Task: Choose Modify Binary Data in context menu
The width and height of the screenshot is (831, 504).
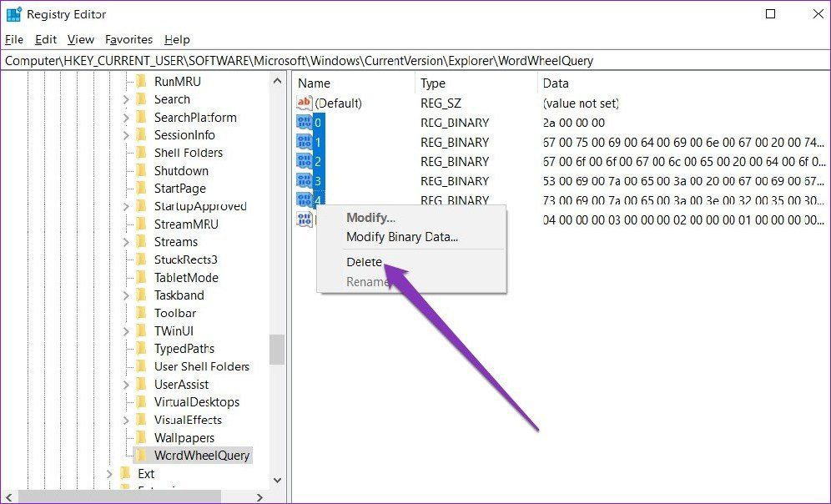Action: pyautogui.click(x=401, y=237)
